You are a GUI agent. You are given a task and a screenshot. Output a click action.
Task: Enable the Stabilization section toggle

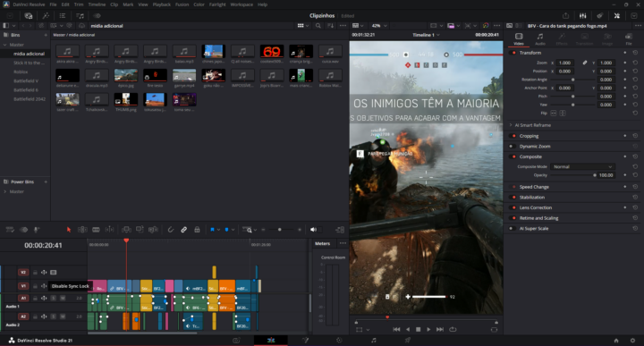click(x=513, y=198)
